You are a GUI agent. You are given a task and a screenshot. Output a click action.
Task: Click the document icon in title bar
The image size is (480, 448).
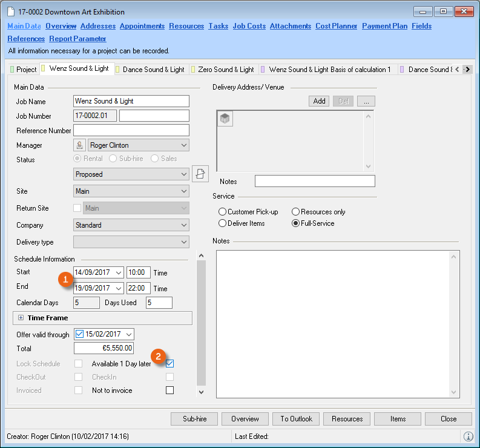coord(12,12)
